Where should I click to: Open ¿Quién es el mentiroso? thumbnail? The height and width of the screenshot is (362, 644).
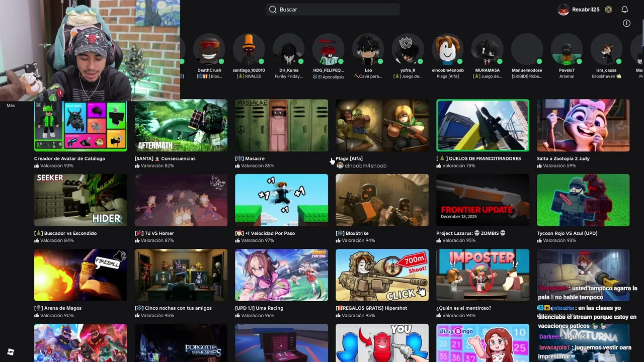(x=483, y=275)
